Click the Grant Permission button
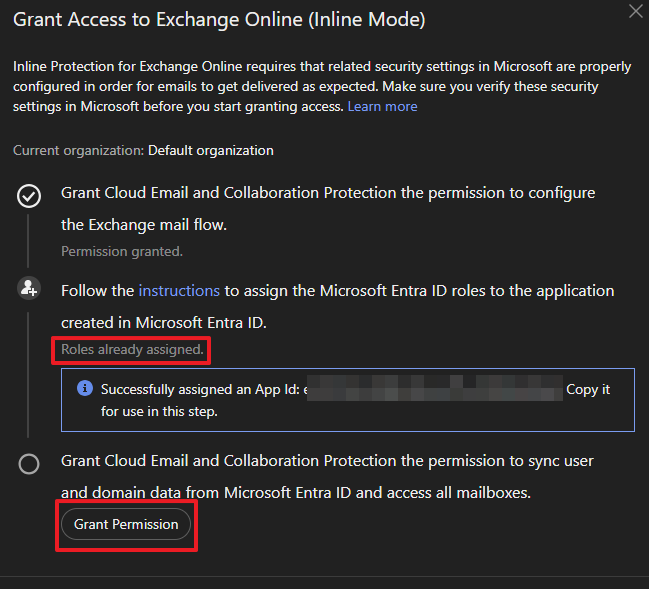 click(125, 524)
